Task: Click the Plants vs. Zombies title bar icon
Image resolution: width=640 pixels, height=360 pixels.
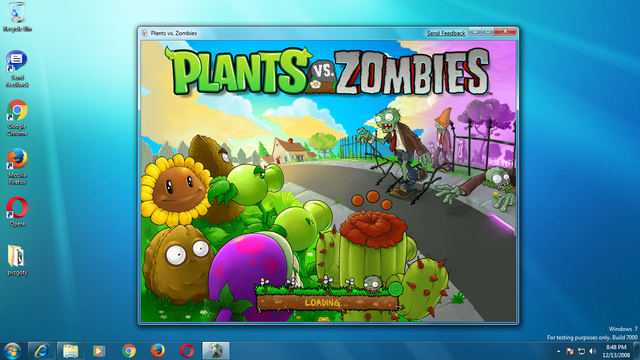Action: pyautogui.click(x=144, y=33)
